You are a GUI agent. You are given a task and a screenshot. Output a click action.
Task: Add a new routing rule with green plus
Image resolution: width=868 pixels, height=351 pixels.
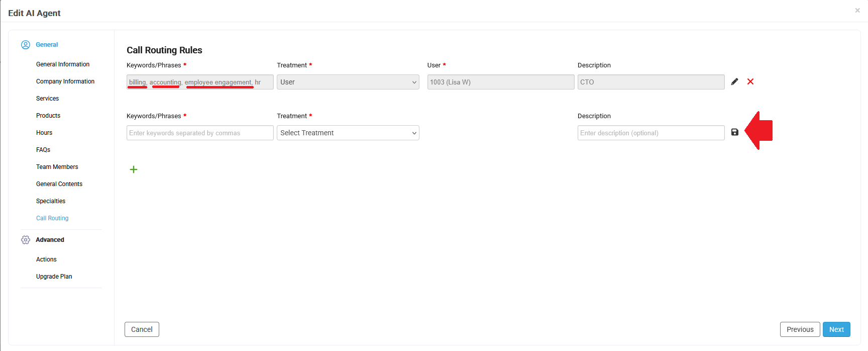(x=134, y=169)
